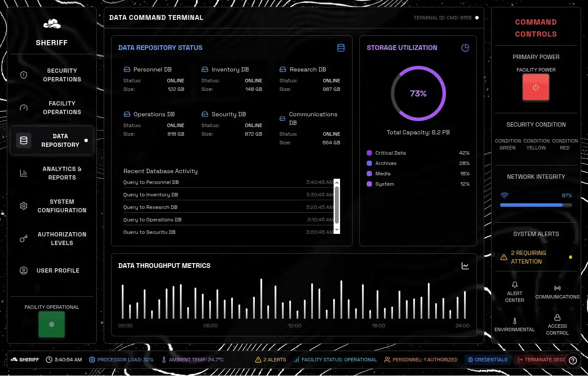588x376 pixels.
Task: Open the Storage Utilization pie chart icon
Action: tap(465, 48)
